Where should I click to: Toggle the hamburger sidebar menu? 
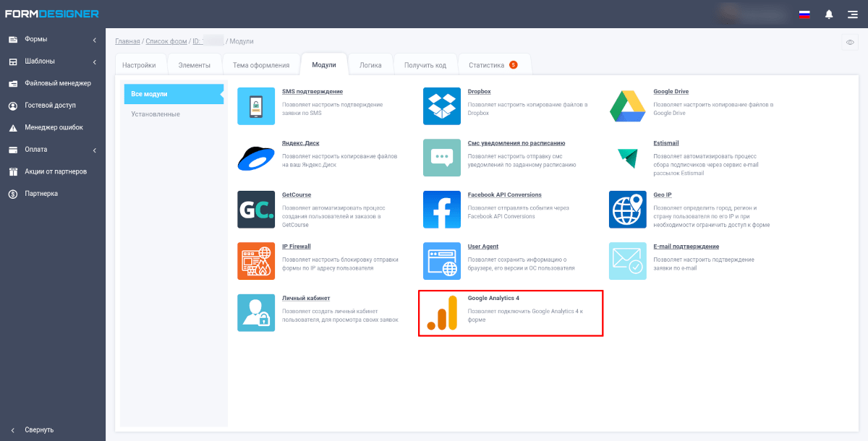pyautogui.click(x=852, y=14)
